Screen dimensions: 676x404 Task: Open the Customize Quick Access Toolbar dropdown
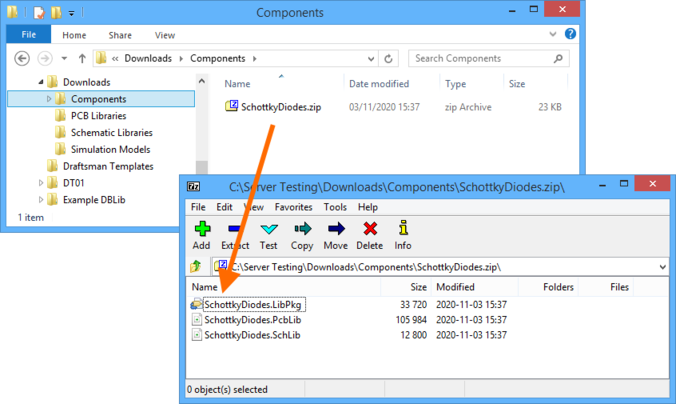(71, 13)
